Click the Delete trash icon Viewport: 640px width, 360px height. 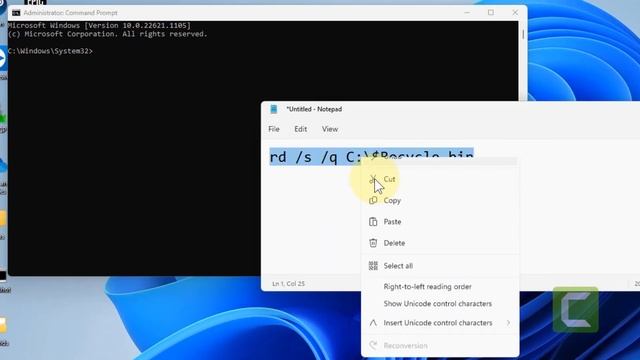[x=373, y=243]
